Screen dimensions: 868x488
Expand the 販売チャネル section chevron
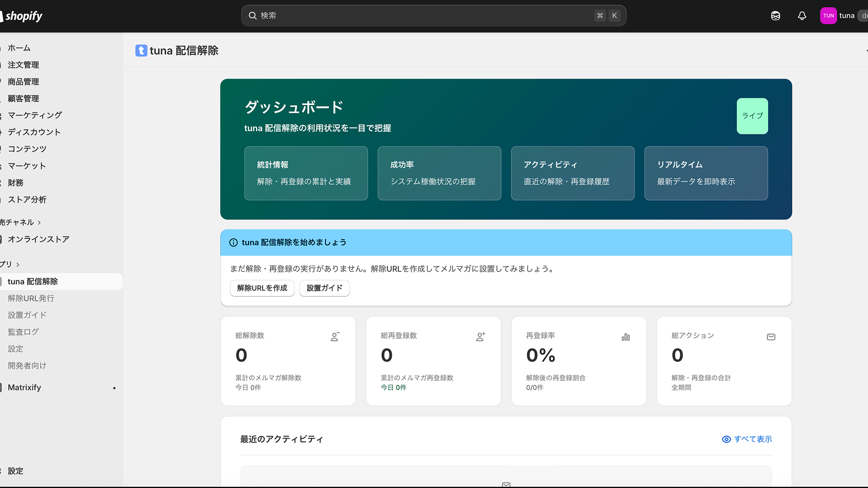click(39, 222)
